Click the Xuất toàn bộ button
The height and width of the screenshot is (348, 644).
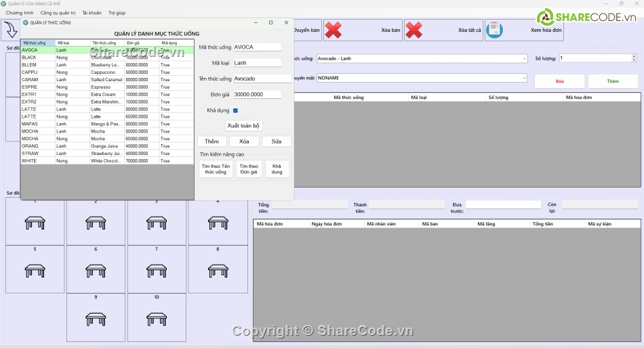pos(243,126)
